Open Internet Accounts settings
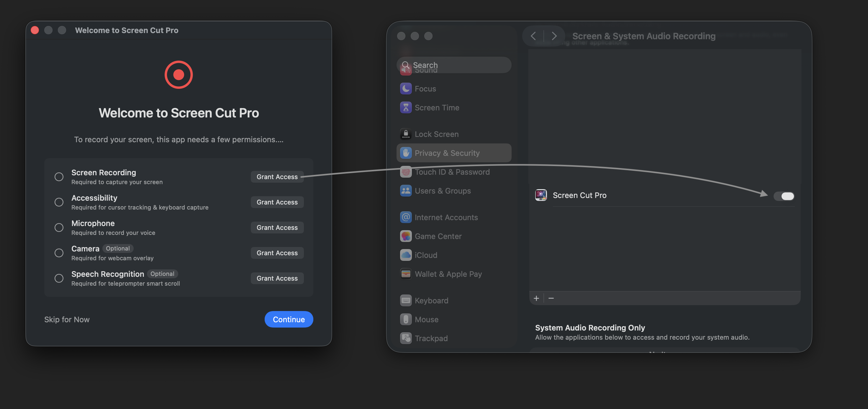Image resolution: width=868 pixels, height=409 pixels. tap(454, 217)
